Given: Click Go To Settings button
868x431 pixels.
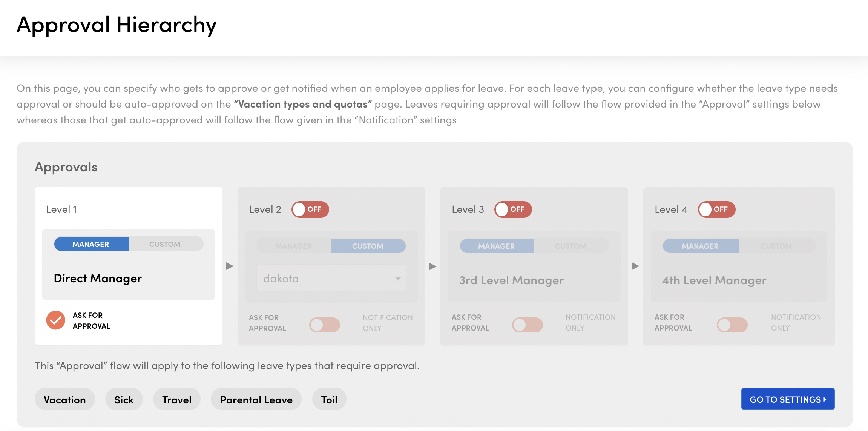Looking at the screenshot, I should click(x=787, y=399).
